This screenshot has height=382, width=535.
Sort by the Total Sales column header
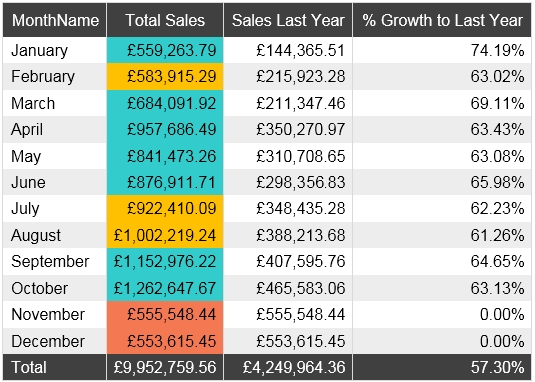[165, 20]
